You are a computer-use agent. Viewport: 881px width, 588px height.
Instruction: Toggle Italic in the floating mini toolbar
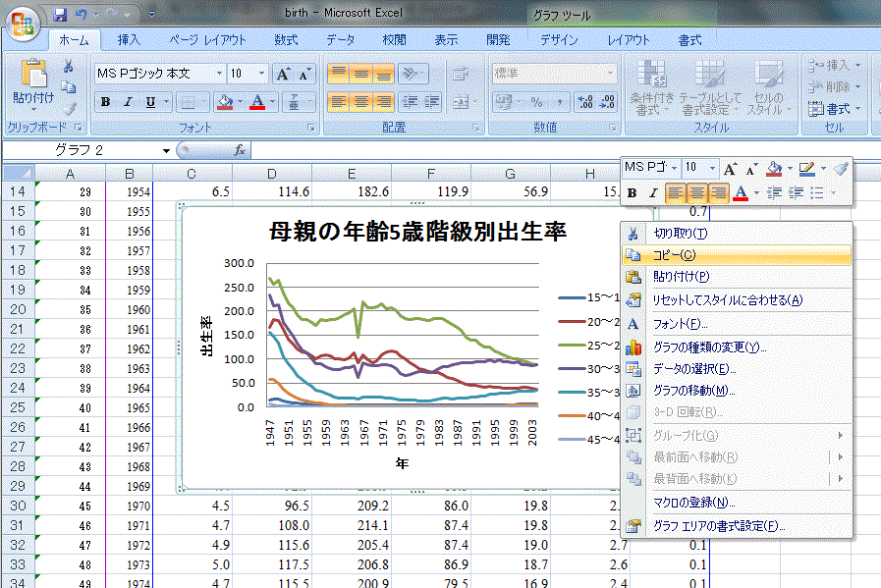[x=652, y=193]
